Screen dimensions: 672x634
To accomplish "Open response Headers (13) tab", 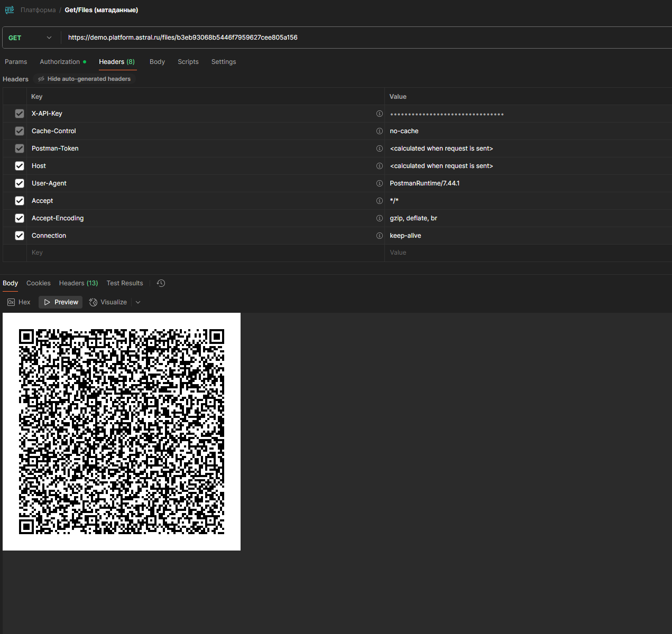I will [78, 283].
